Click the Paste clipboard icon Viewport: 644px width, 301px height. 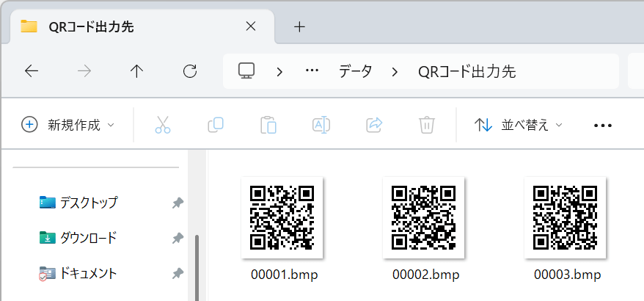pos(268,125)
